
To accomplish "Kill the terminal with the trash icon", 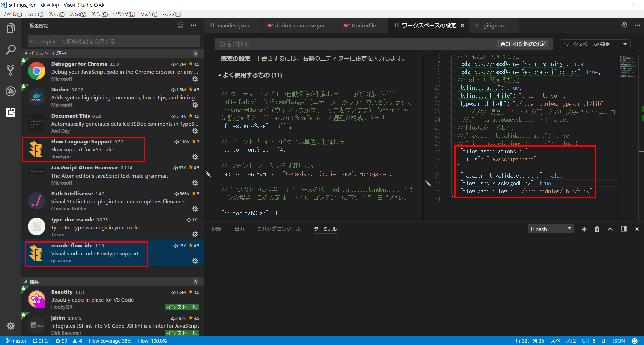I will 597,229.
